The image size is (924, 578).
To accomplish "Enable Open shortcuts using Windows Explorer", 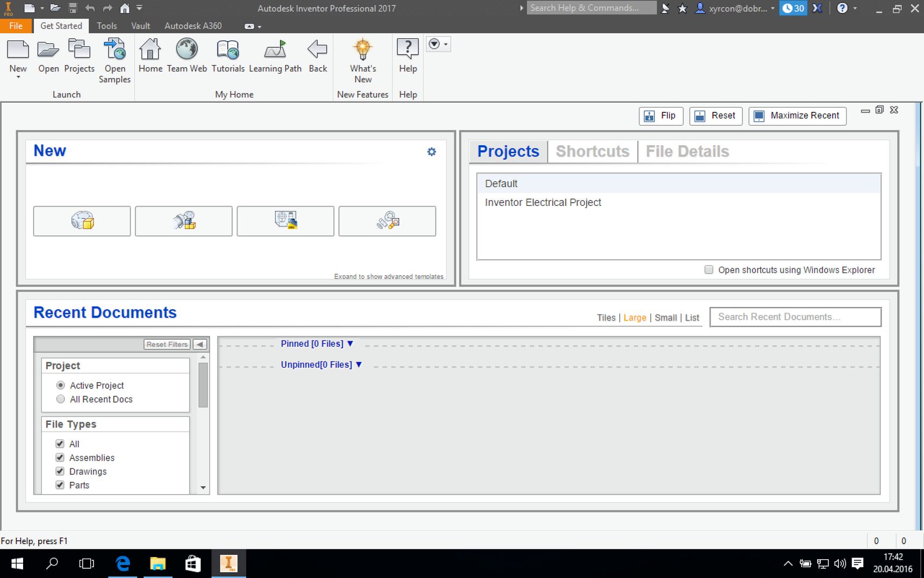I will pyautogui.click(x=709, y=269).
